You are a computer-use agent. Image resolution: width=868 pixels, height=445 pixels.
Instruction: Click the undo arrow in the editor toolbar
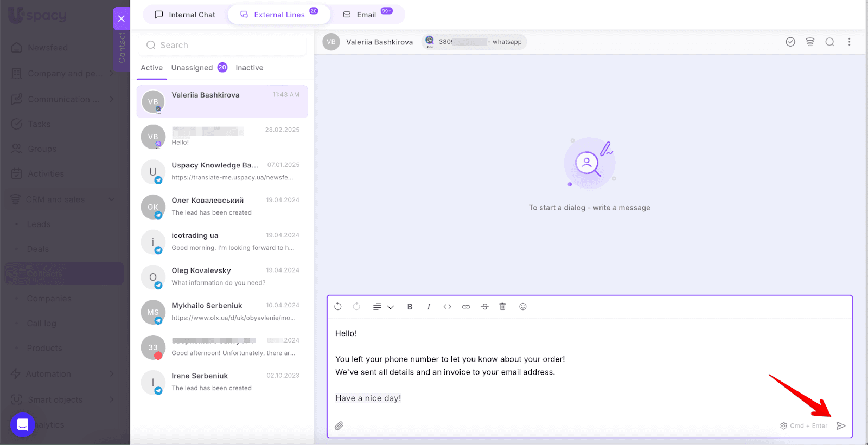[338, 307]
